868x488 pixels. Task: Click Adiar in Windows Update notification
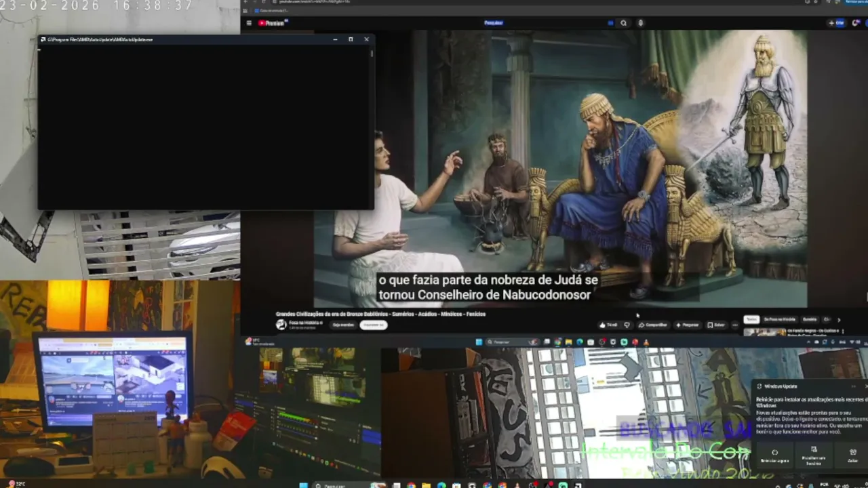(x=852, y=455)
